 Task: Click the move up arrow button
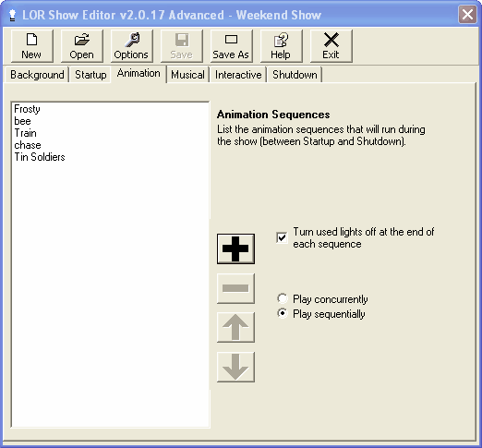pos(235,327)
